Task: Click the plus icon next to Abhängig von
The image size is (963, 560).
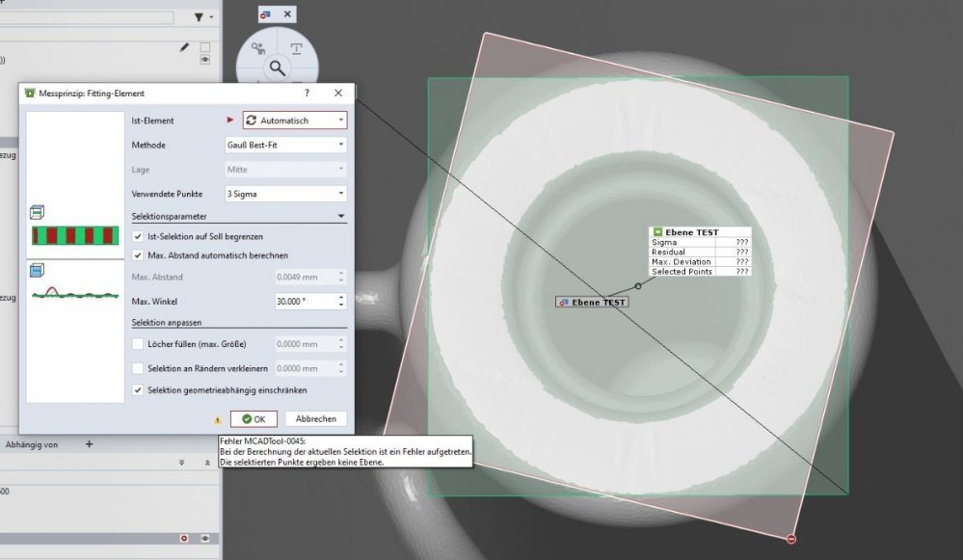Action: [90, 444]
